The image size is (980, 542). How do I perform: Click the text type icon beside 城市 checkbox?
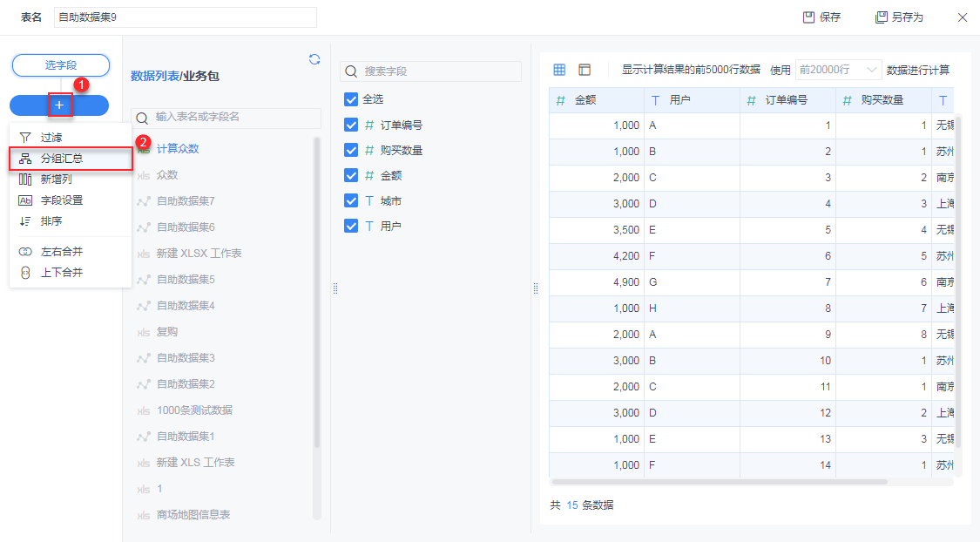(368, 200)
